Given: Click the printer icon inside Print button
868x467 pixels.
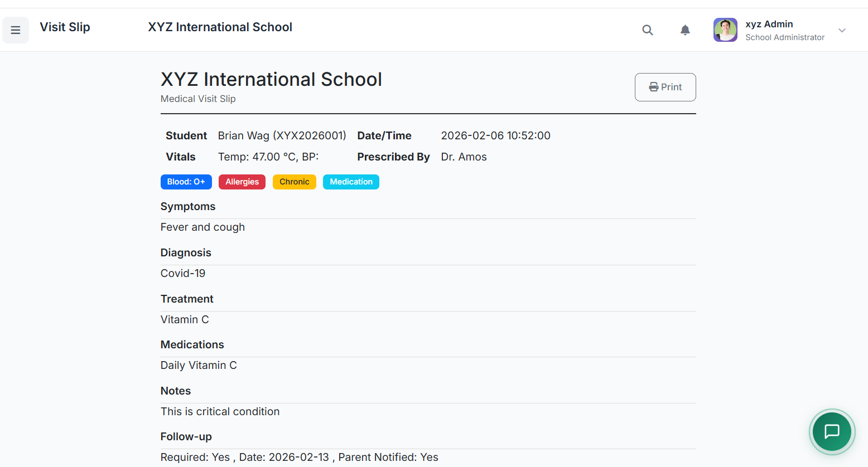Looking at the screenshot, I should pos(654,87).
